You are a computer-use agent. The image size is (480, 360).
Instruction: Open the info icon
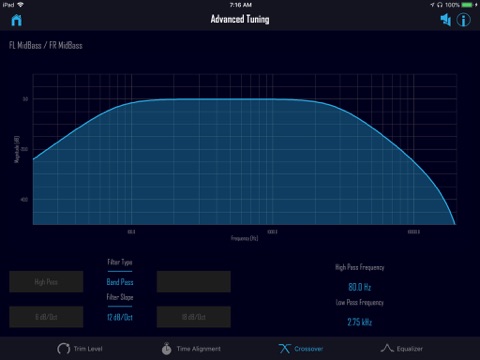(463, 20)
